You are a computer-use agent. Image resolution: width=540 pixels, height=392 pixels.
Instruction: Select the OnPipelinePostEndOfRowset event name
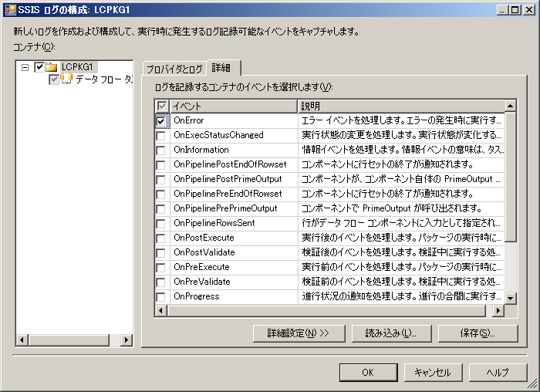click(230, 164)
